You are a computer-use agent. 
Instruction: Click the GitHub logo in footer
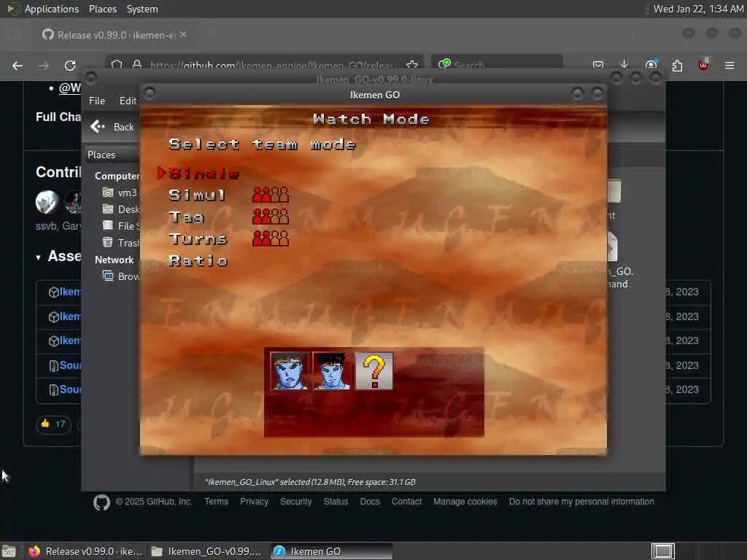click(x=101, y=502)
